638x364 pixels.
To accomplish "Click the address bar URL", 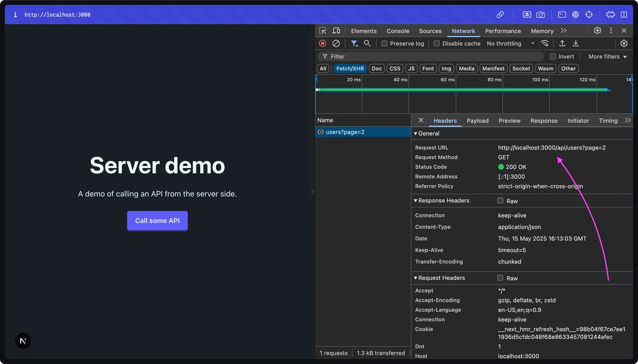I will click(57, 15).
